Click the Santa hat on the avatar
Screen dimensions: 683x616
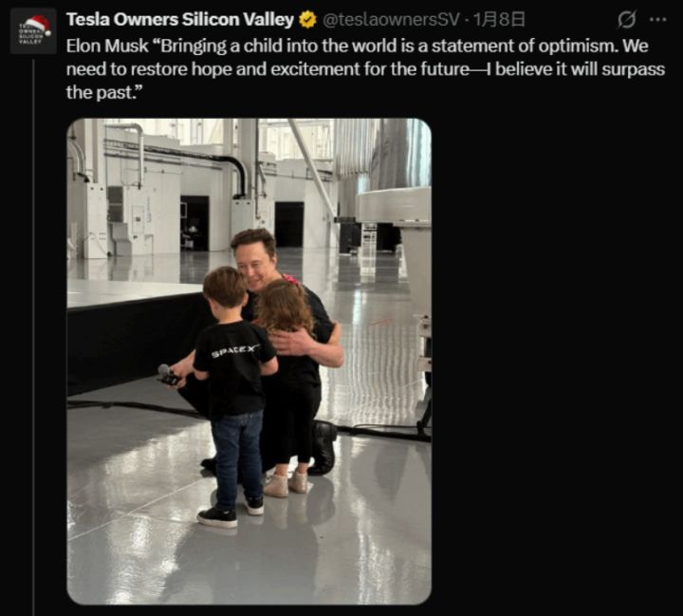(38, 23)
